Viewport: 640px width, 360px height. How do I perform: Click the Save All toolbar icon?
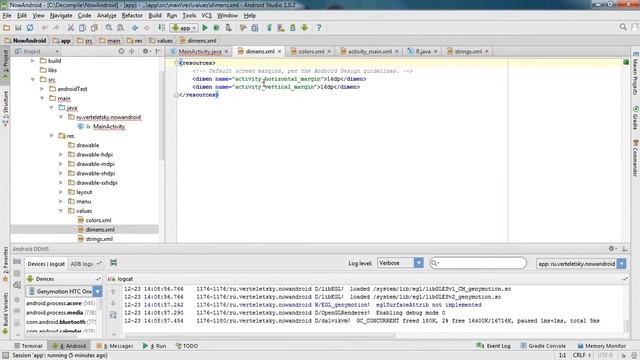click(x=18, y=28)
